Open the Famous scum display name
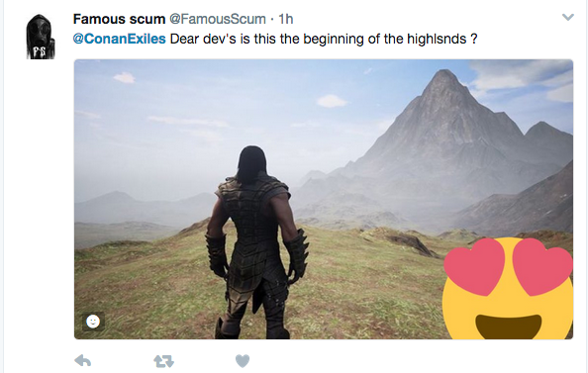Image resolution: width=588 pixels, height=373 pixels. point(119,19)
